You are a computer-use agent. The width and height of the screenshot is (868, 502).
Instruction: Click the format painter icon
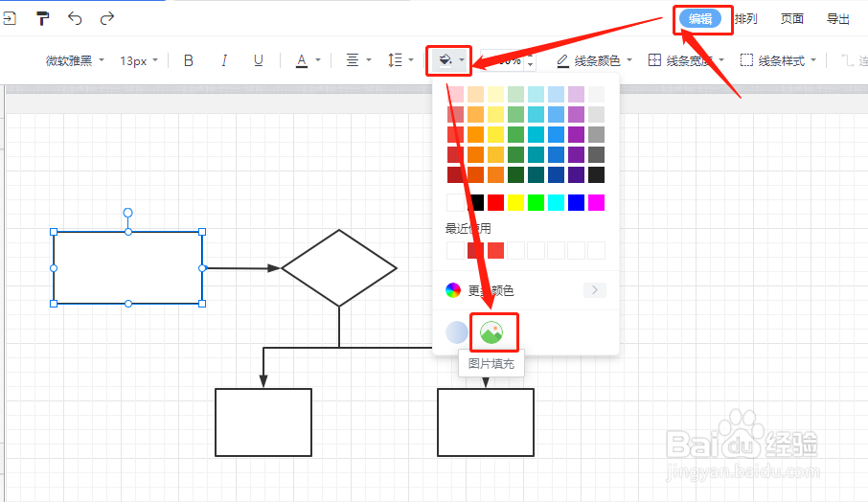tap(42, 19)
